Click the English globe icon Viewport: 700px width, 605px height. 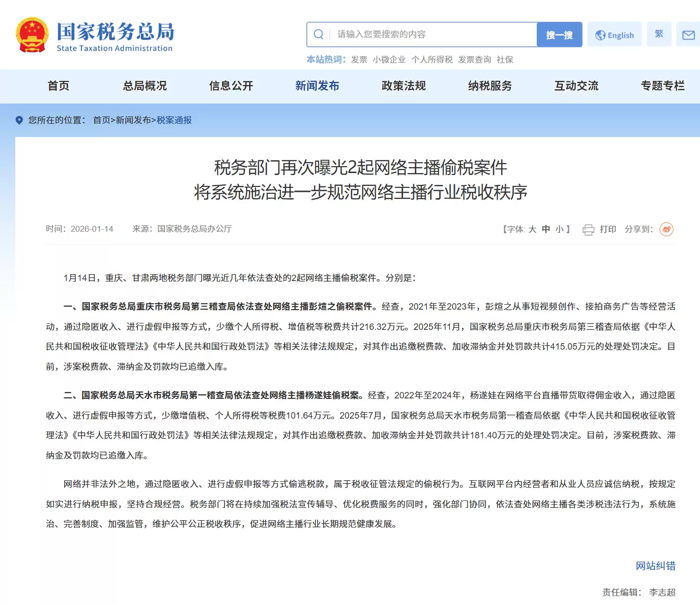(600, 35)
